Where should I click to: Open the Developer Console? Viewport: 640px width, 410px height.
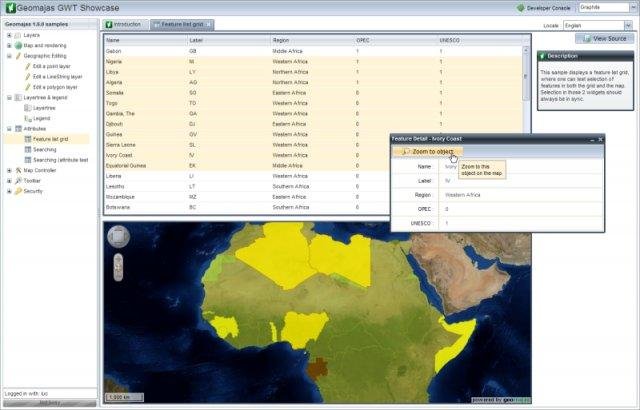click(544, 8)
